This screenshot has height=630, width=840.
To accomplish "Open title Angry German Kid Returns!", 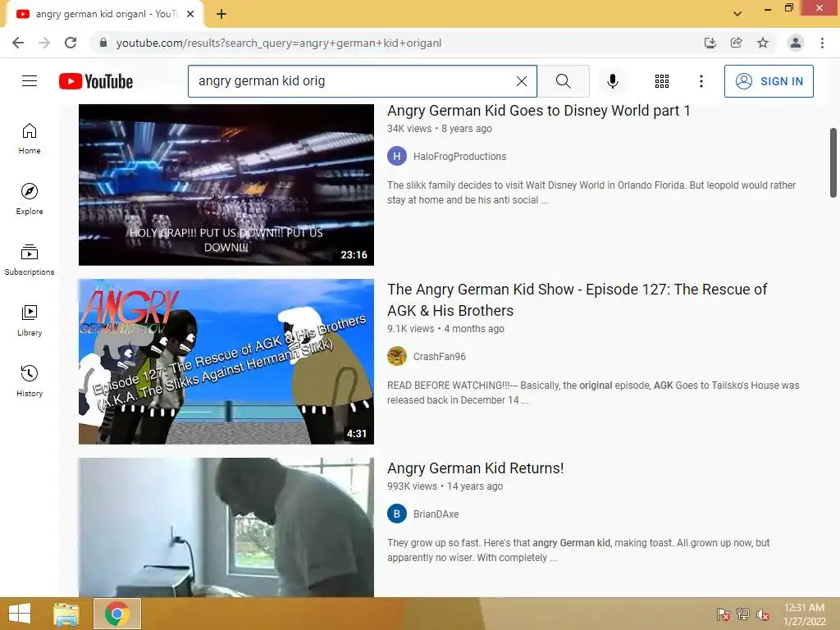I will pos(475,468).
